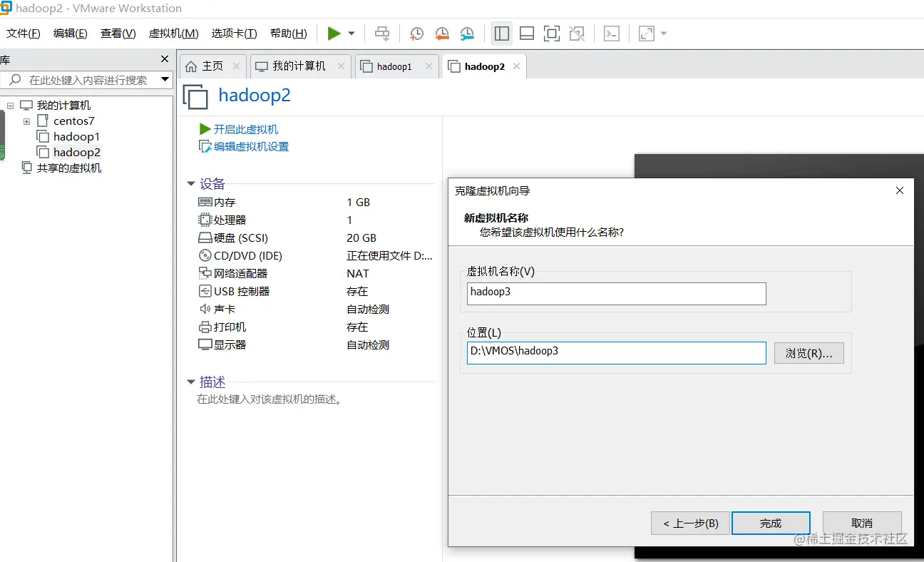This screenshot has width=924, height=562.
Task: Toggle the thumbnail bar view icon
Action: tap(527, 34)
